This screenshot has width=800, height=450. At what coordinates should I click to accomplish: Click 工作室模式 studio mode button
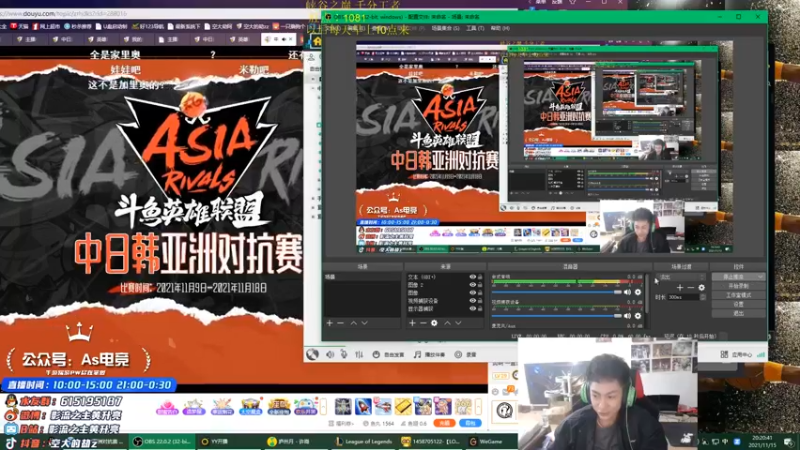[x=738, y=295]
